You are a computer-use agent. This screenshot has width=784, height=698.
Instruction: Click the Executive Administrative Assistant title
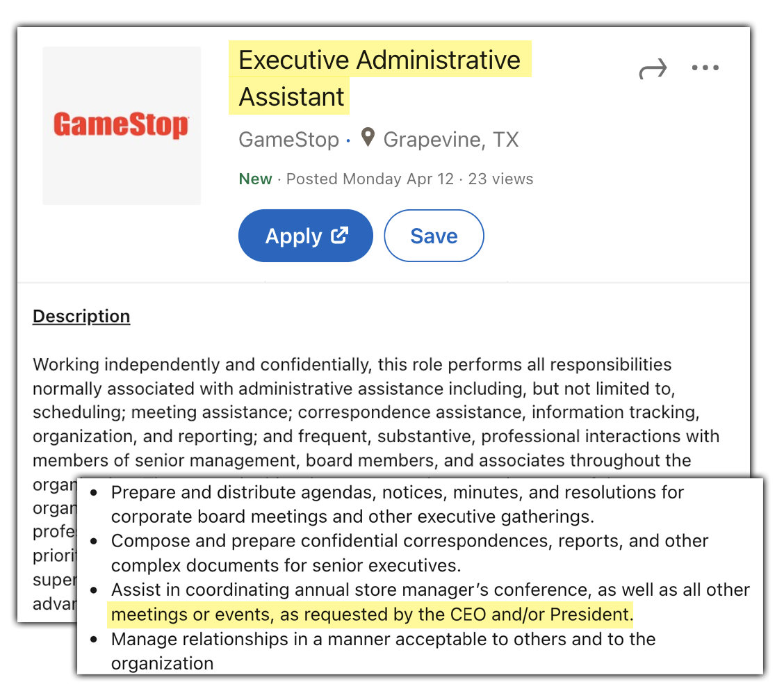(379, 78)
